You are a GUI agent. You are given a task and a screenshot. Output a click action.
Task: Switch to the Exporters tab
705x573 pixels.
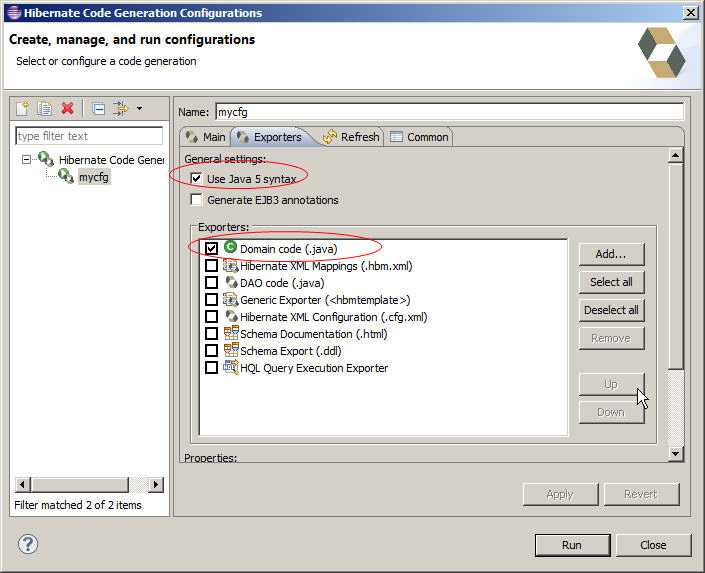270,137
